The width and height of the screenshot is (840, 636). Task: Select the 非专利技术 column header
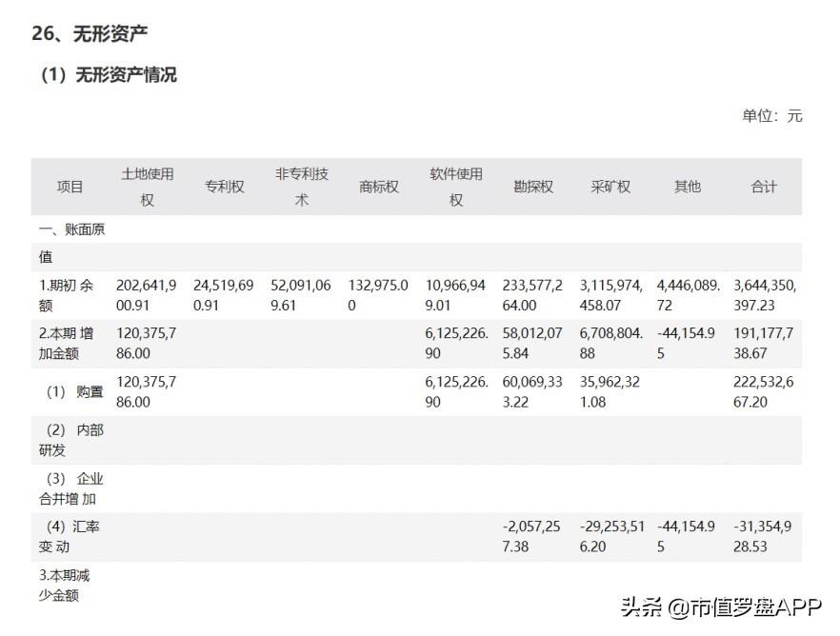pos(300,187)
